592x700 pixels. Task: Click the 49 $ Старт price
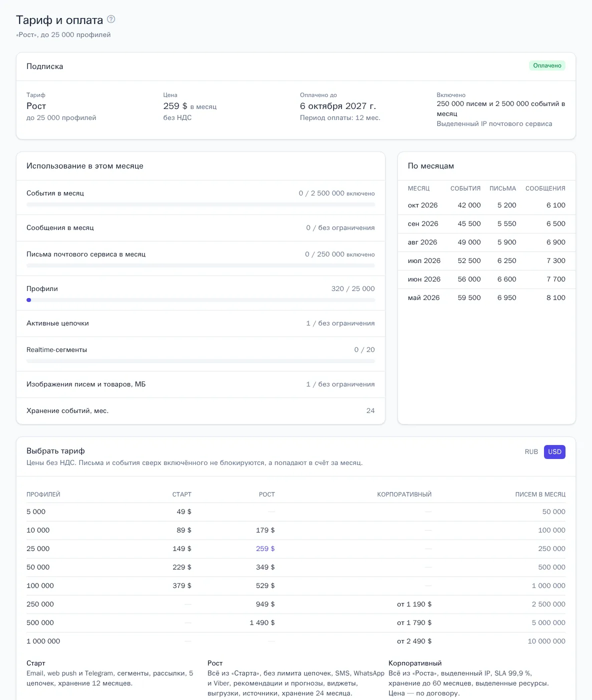184,511
